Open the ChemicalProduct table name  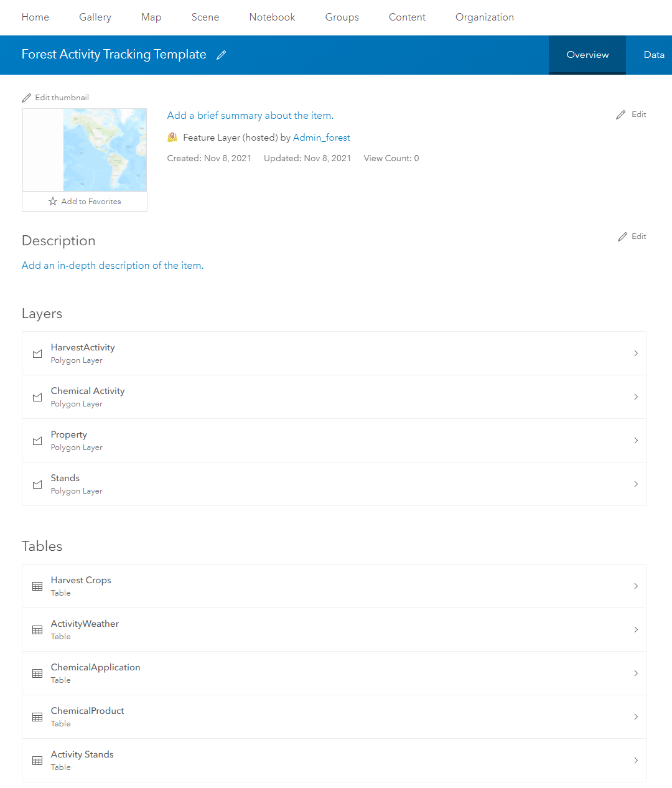coord(88,711)
